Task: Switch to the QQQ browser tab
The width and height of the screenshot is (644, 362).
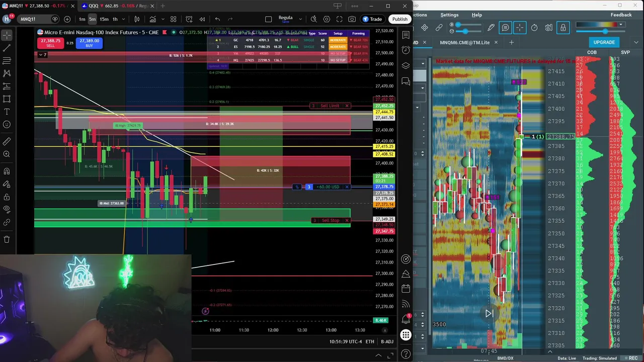Action: tap(115, 6)
